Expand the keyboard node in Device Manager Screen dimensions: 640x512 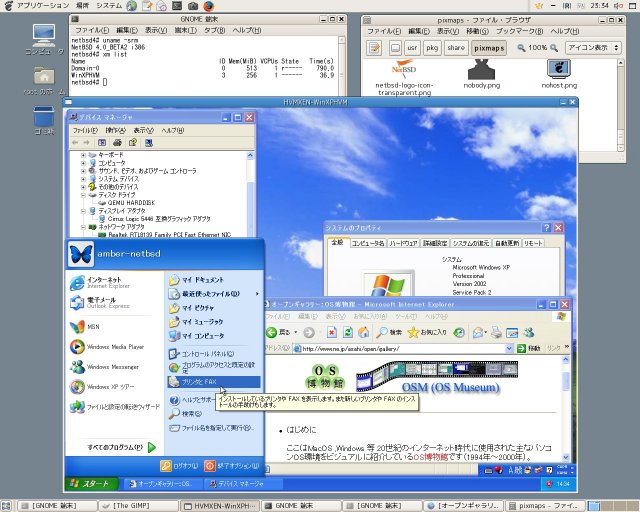click(x=83, y=155)
